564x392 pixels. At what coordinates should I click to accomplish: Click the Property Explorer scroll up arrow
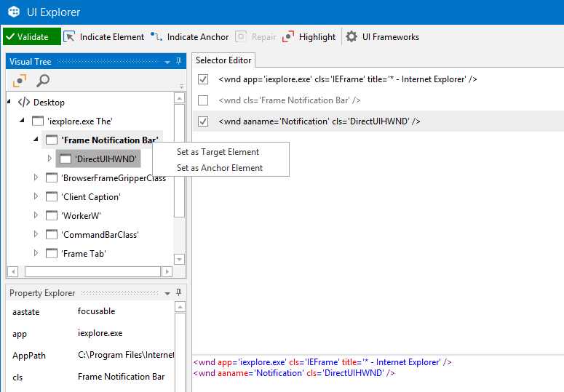tap(180, 307)
